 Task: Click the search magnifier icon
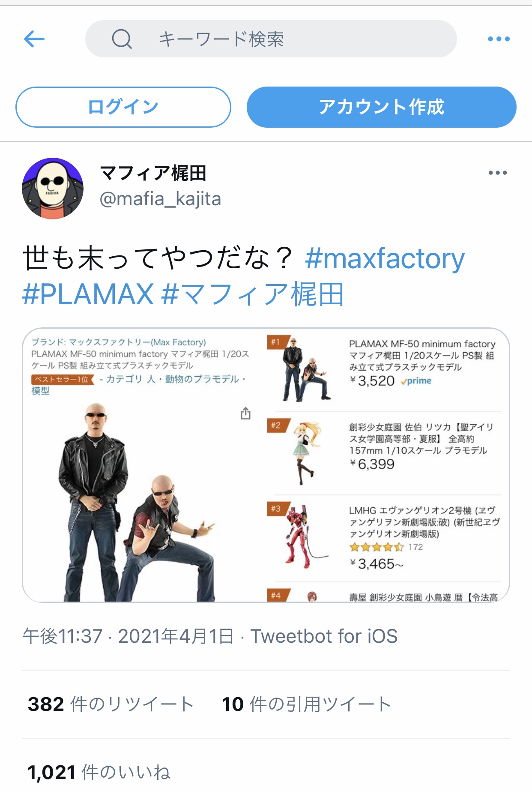pyautogui.click(x=122, y=39)
